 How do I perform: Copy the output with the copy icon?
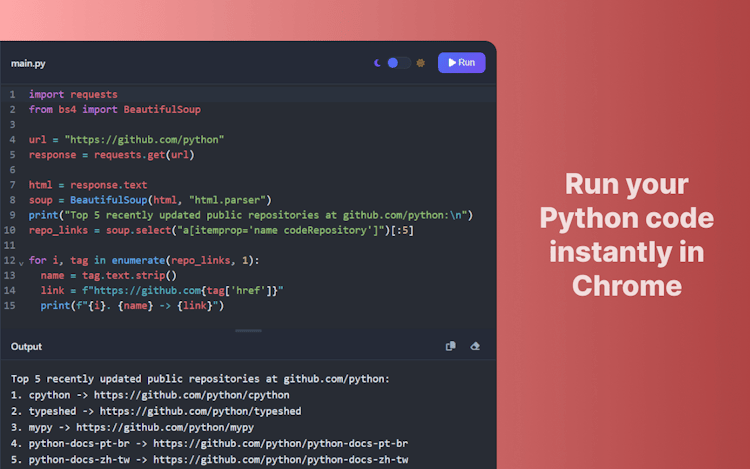pos(451,346)
